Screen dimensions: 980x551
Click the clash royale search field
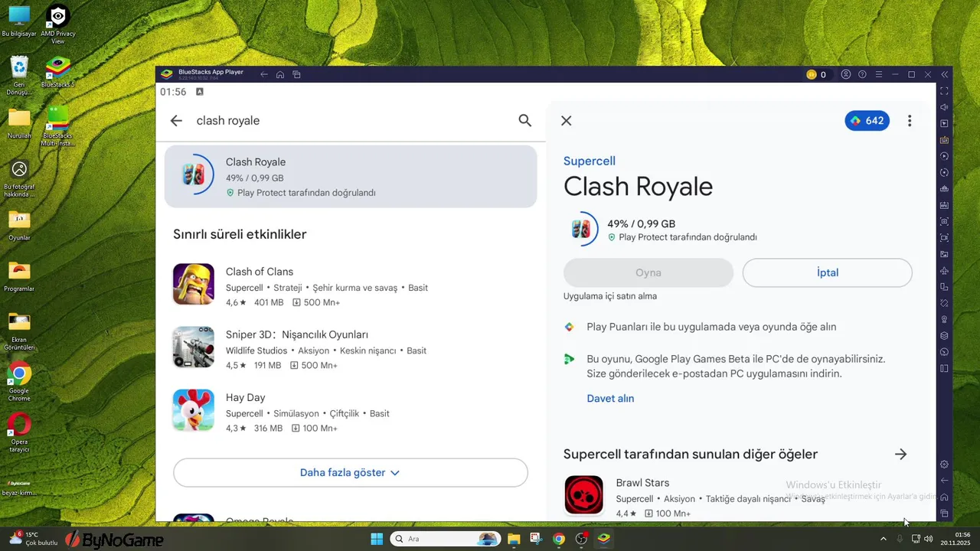(352, 121)
